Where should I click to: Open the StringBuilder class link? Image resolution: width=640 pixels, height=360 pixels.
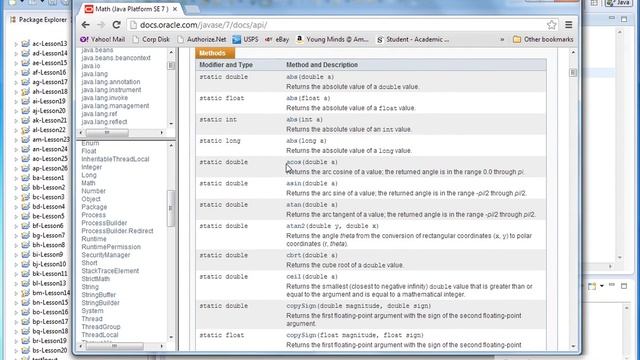100,302
